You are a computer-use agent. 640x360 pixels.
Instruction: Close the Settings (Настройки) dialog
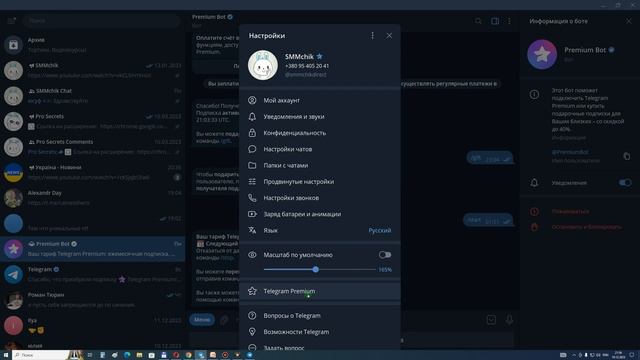coord(389,36)
